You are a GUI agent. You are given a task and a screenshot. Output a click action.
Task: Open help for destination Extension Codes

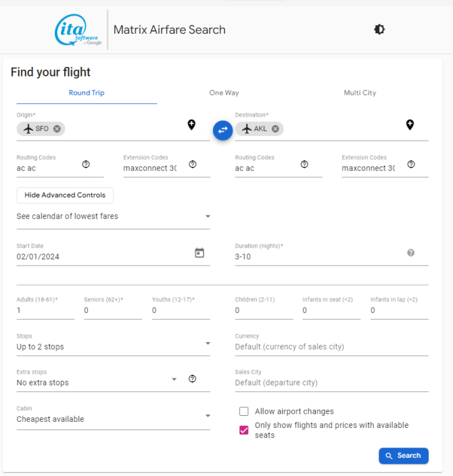point(411,164)
